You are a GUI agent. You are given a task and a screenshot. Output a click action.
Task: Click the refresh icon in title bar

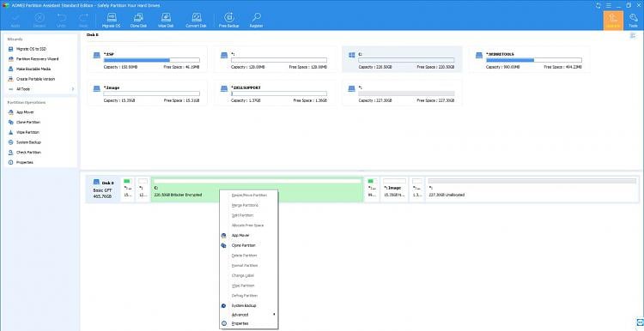598,5
